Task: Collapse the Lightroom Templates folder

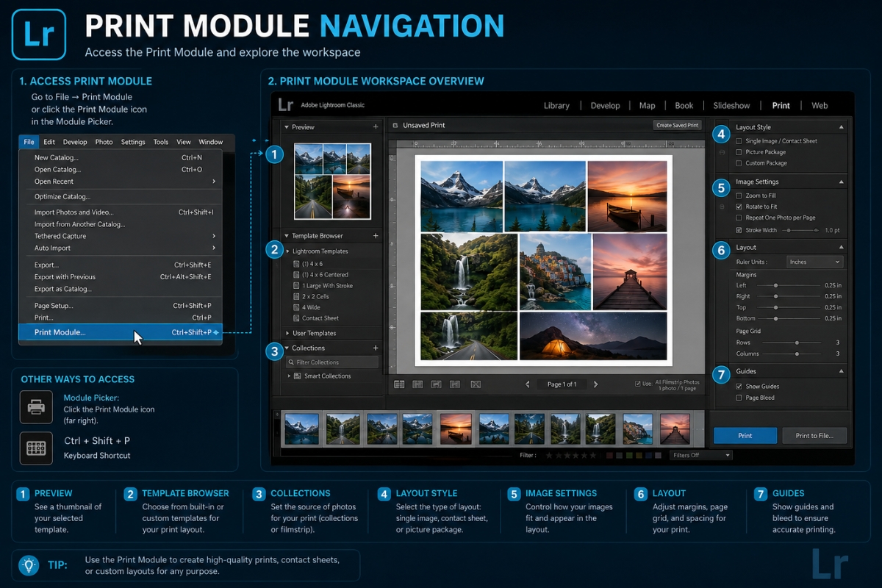Action: click(288, 251)
